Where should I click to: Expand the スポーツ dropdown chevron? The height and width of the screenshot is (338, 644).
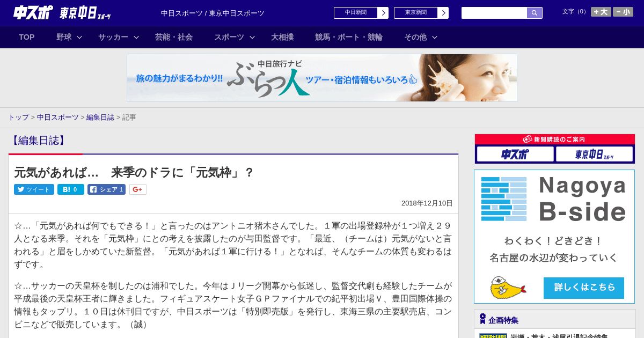pos(252,37)
